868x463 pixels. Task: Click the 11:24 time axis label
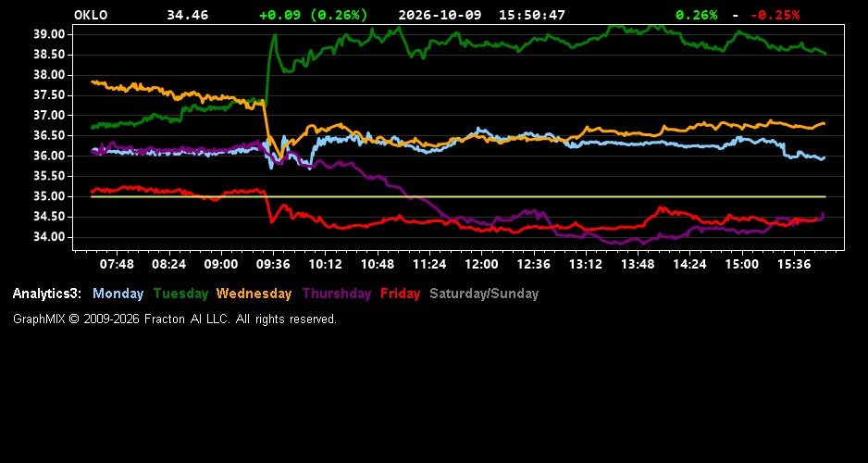(x=429, y=265)
